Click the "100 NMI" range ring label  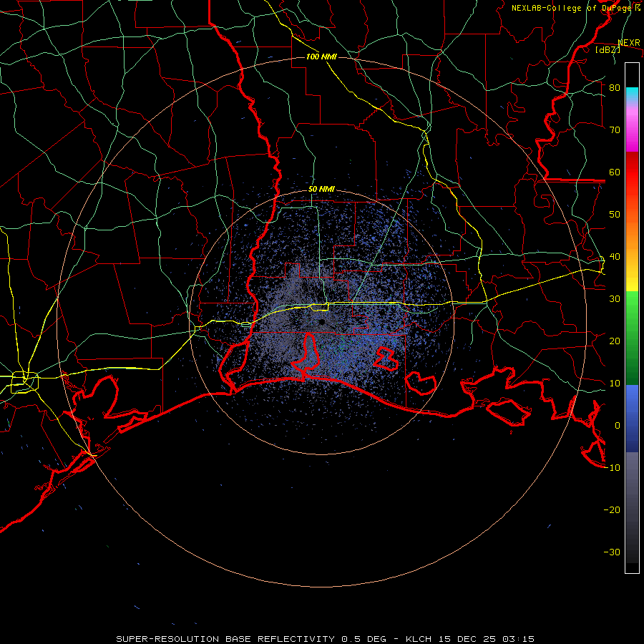321,57
